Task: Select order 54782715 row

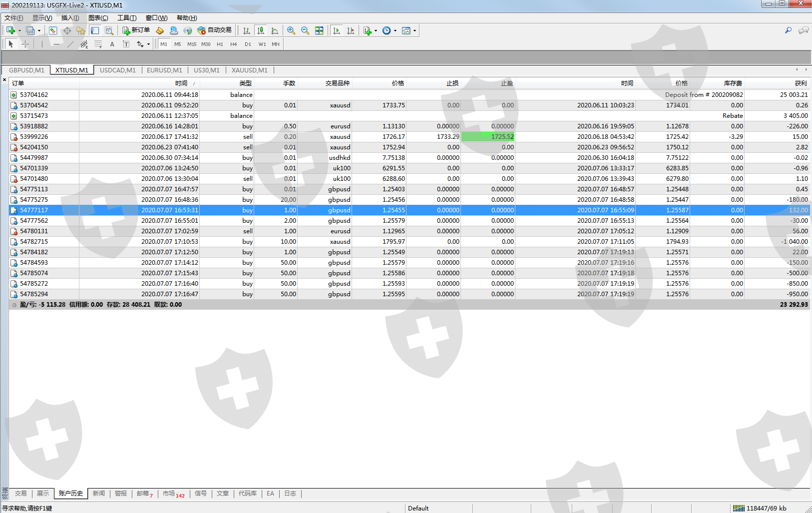Action: [x=34, y=242]
